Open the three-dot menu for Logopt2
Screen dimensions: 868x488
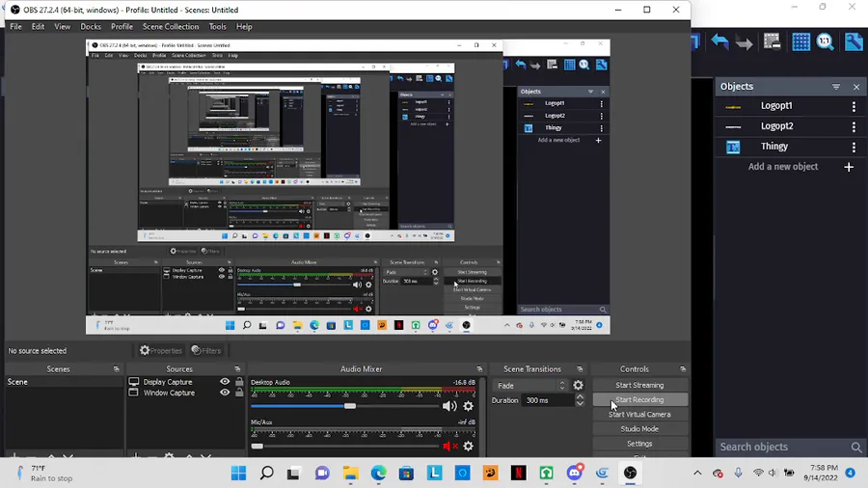tap(854, 126)
